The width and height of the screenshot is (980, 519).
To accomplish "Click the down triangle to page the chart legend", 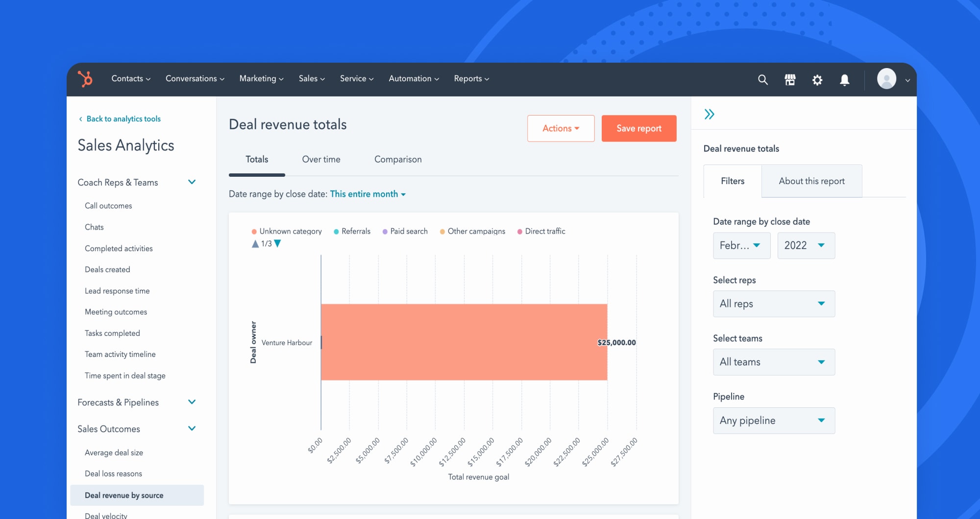I will tap(277, 243).
